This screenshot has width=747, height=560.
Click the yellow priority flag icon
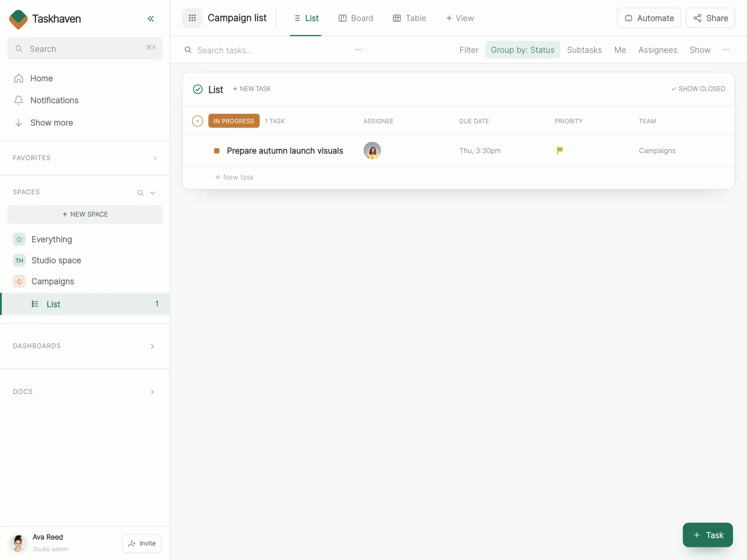[x=560, y=150]
